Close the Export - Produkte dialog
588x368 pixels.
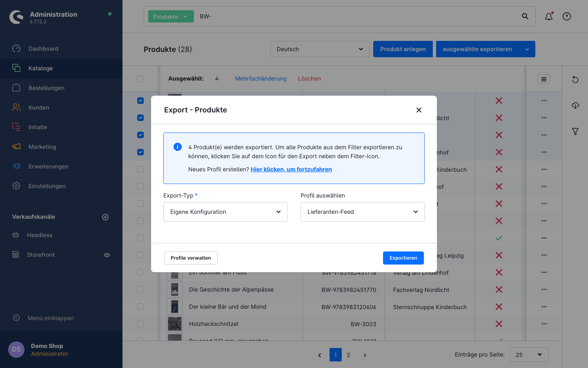click(x=419, y=110)
